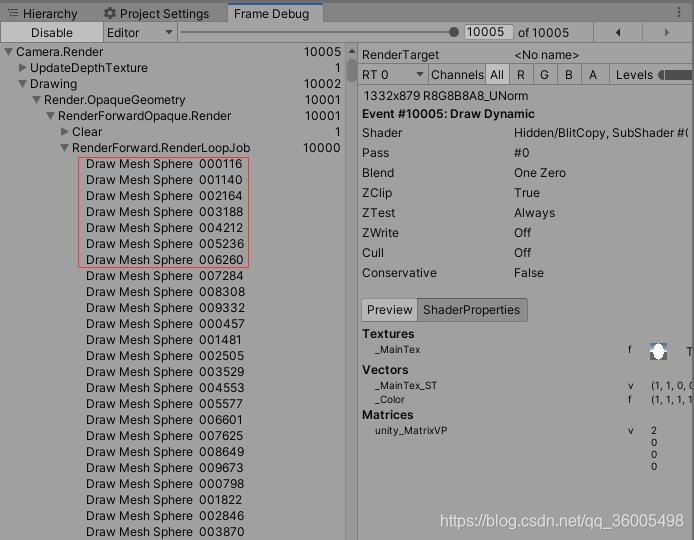Switch to the Preview tab
This screenshot has height=540, width=694.
[389, 310]
